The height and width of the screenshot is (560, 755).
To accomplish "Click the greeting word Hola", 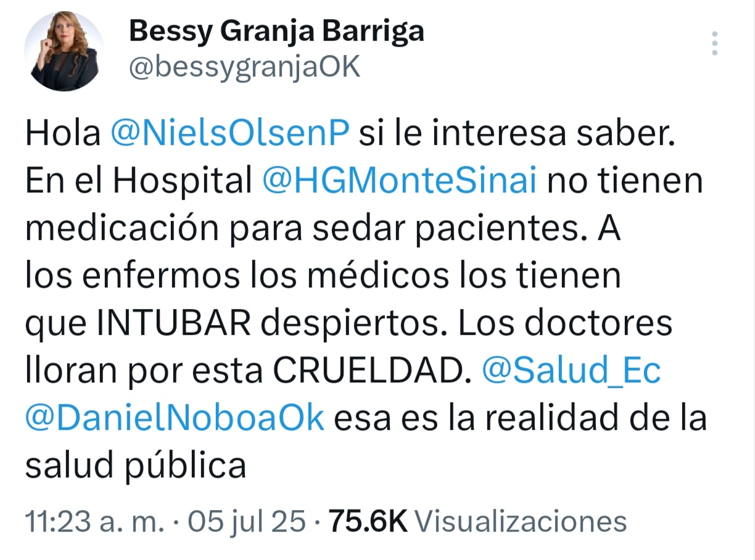I will pyautogui.click(x=62, y=134).
